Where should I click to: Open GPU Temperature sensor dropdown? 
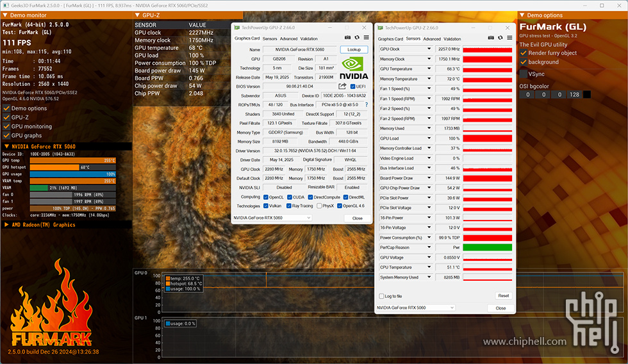tap(429, 69)
